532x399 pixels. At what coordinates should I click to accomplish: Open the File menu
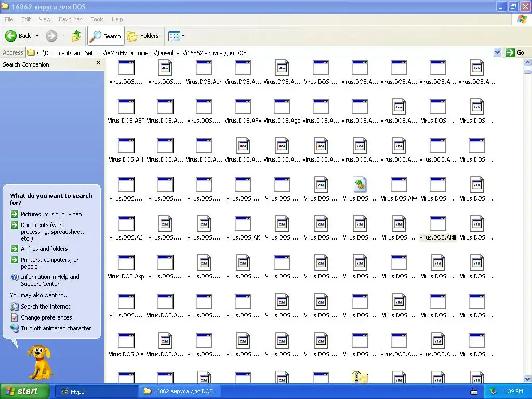point(9,19)
